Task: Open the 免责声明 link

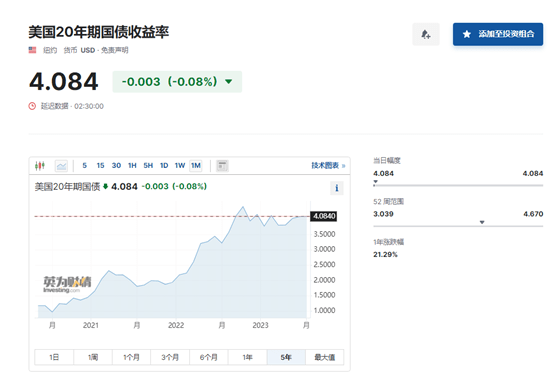Action: (115, 50)
